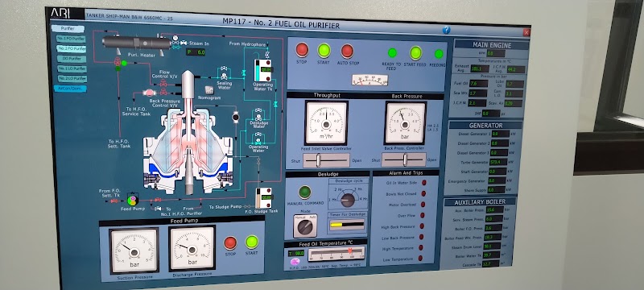Open the blue help question mark icon

click(446, 30)
